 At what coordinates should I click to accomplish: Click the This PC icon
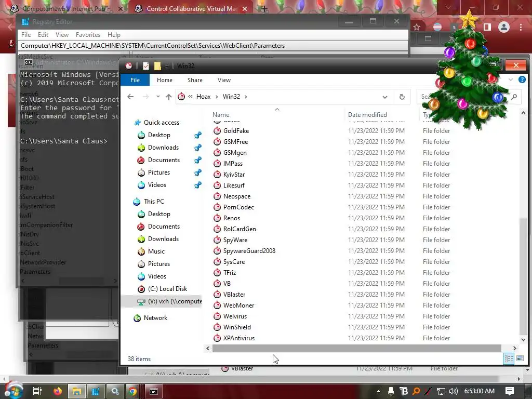[x=137, y=202]
